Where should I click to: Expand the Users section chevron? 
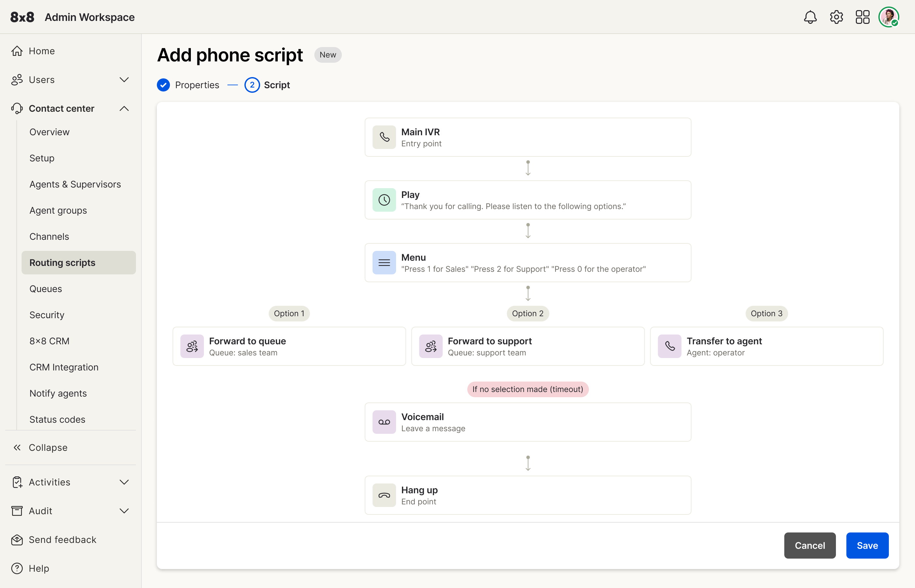(124, 80)
